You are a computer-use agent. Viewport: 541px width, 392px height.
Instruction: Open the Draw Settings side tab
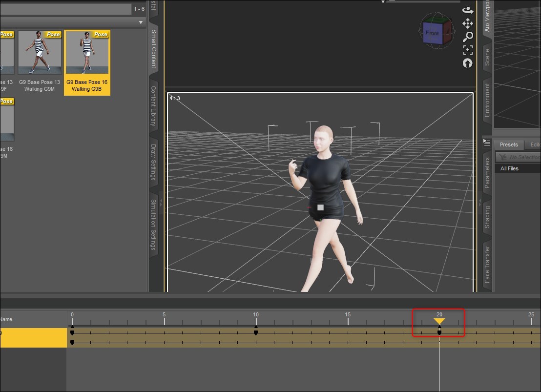pyautogui.click(x=153, y=162)
